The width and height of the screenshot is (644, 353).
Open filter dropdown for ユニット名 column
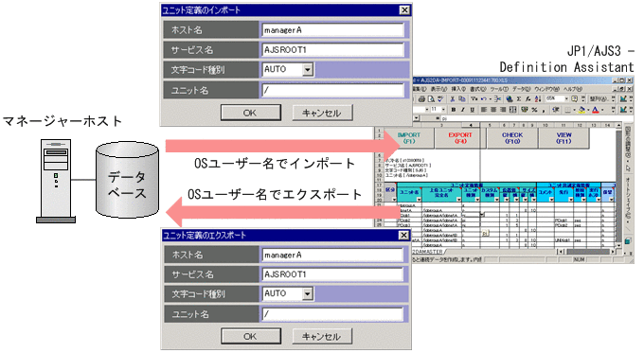(419, 200)
